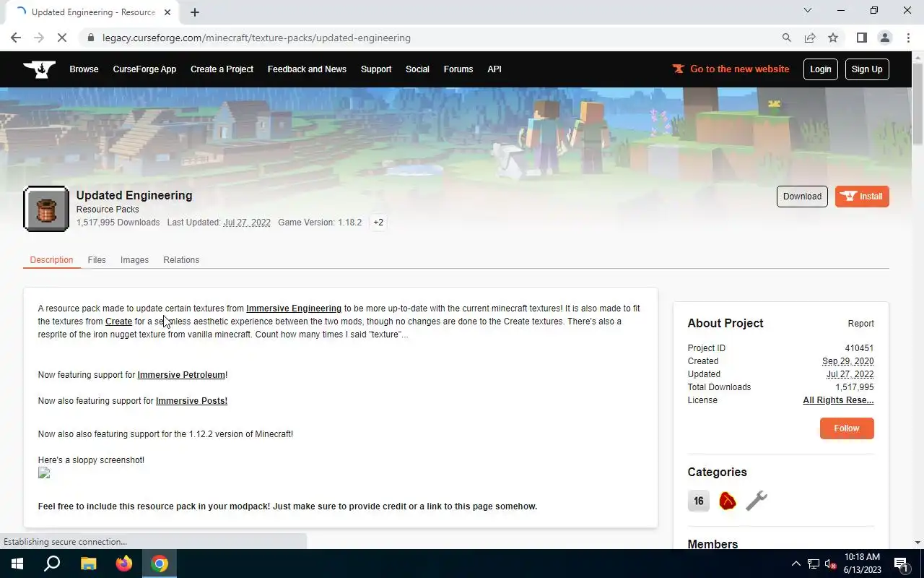Image resolution: width=924 pixels, height=578 pixels.
Task: Open the taskbar clock and date
Action: pyautogui.click(x=863, y=564)
